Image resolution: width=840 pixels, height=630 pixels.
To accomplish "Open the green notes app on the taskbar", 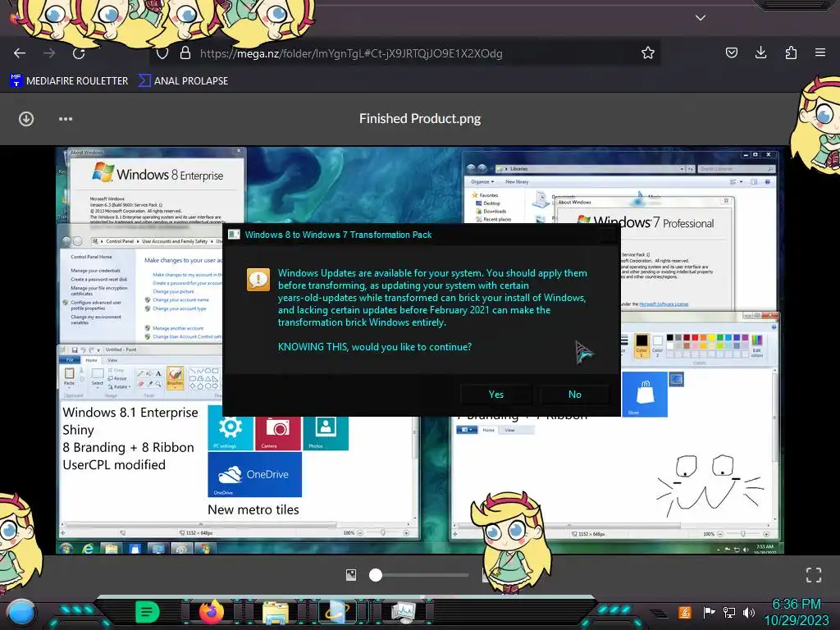I will click(x=148, y=612).
